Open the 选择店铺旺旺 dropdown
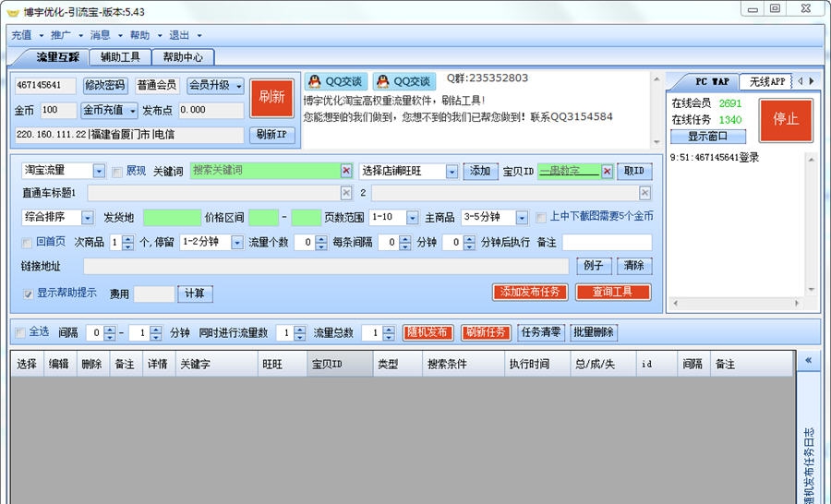This screenshot has width=831, height=504. point(452,172)
